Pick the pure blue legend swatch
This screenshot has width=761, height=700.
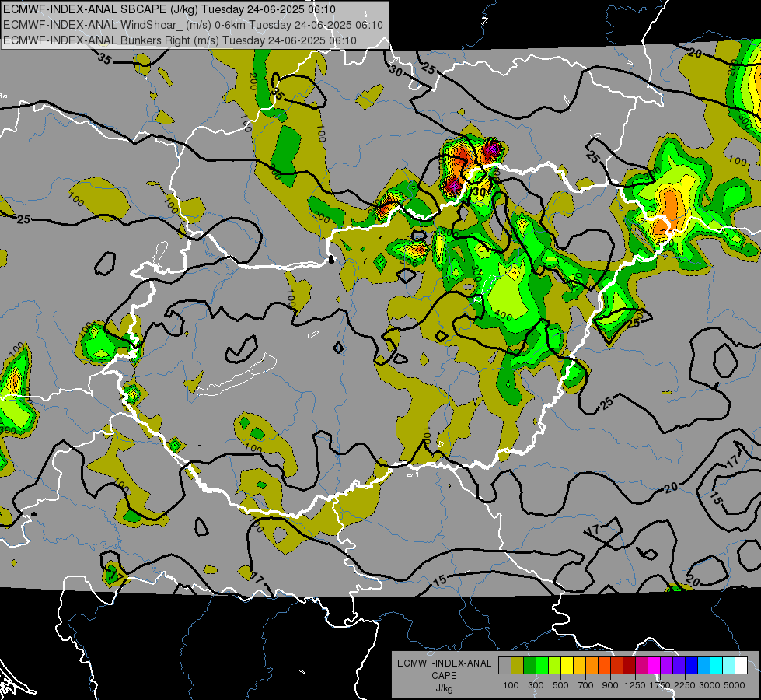(x=692, y=666)
